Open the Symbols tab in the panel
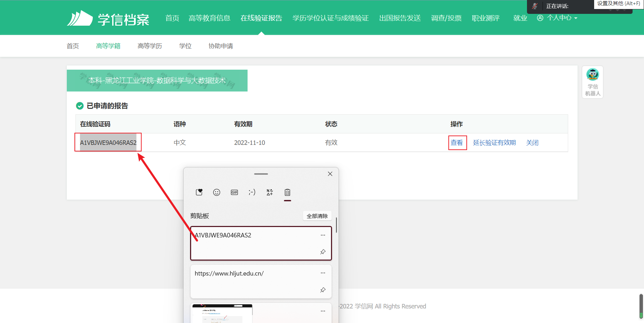The width and height of the screenshot is (644, 323). [270, 192]
